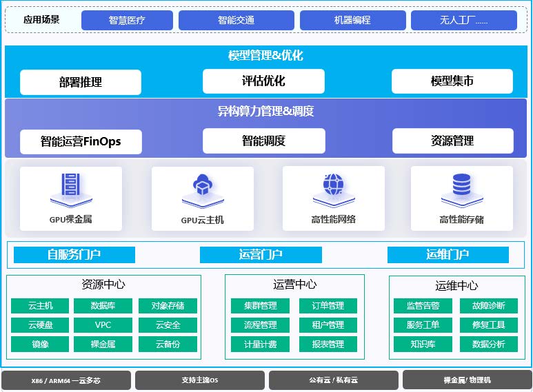Select the 智慧医疗 scenario button
The width and height of the screenshot is (533, 392).
[x=127, y=21]
